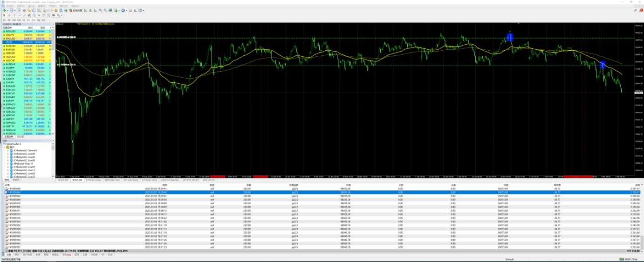Viewport: 644px width, 262px height.
Task: Select the equidistant channel tool
Action: 29,15
